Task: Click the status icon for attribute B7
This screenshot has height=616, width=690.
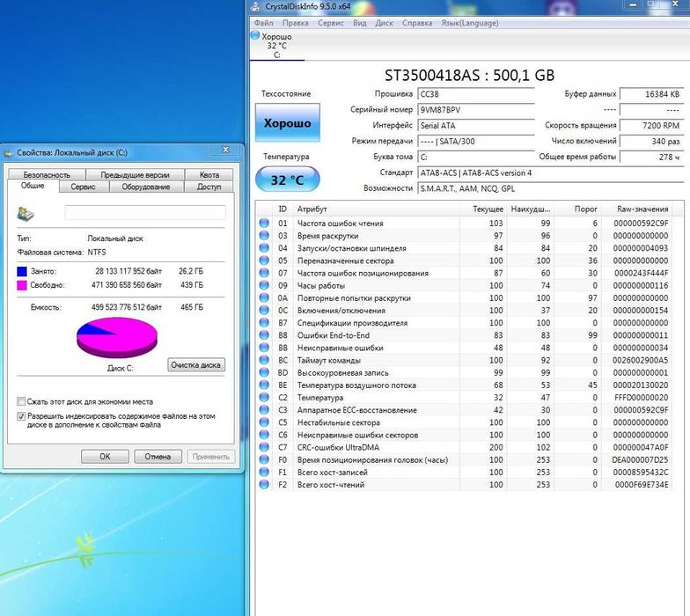Action: click(264, 322)
